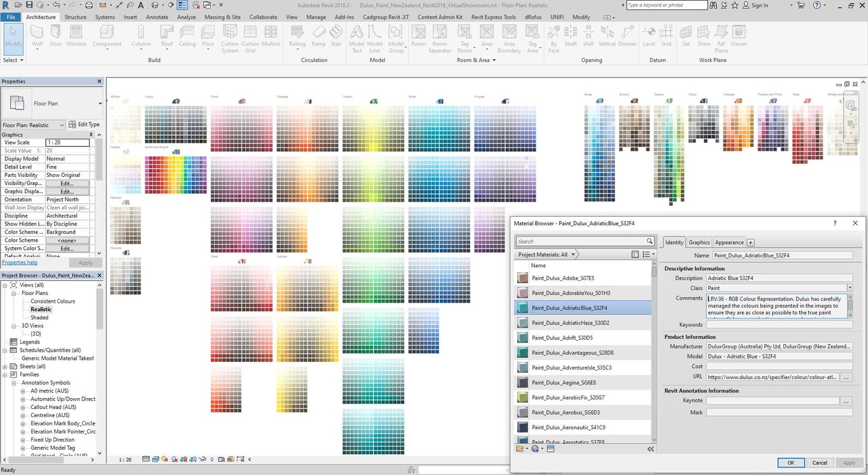Click OK in Material Browser
The image size is (868, 475).
click(x=790, y=463)
